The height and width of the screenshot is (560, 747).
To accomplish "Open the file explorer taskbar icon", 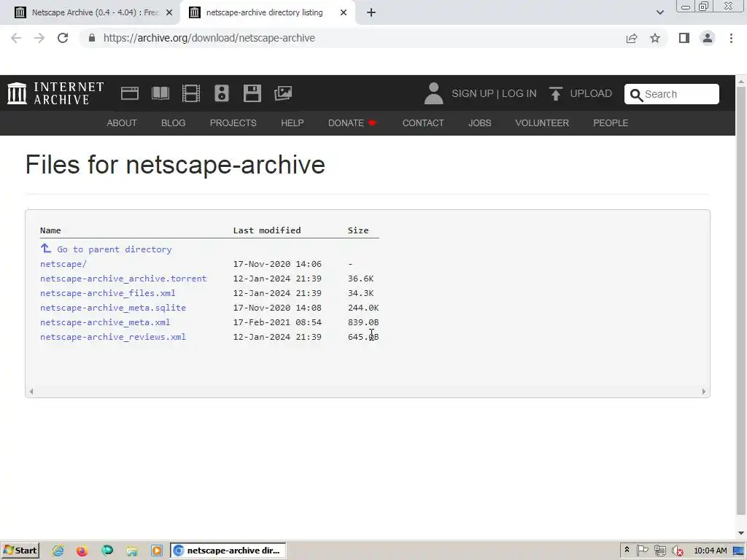I will (x=132, y=551).
